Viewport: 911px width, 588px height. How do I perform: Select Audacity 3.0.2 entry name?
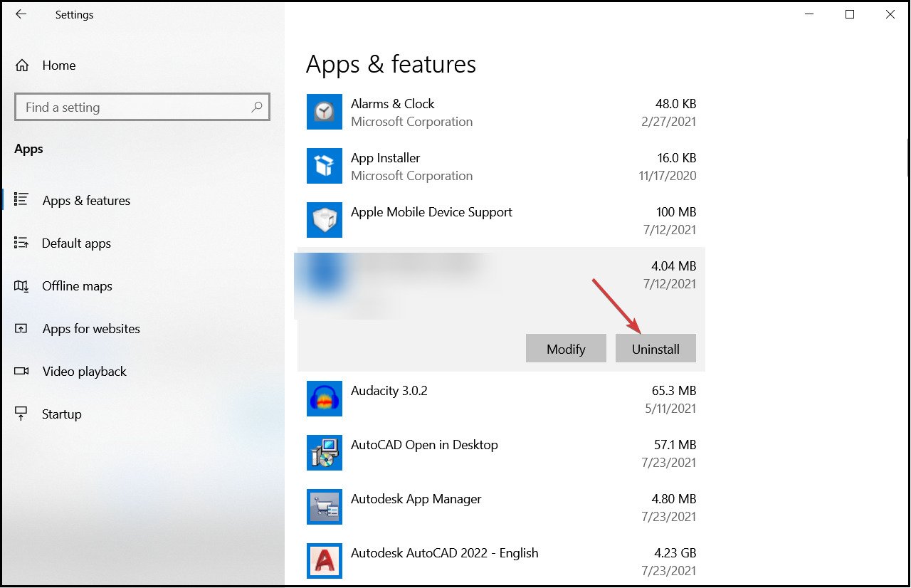[x=389, y=391]
